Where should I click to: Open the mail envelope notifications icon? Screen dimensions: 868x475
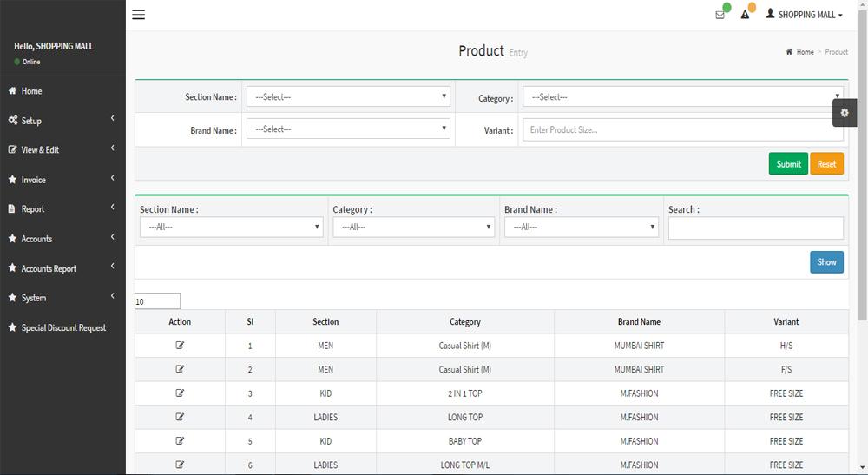pos(720,15)
